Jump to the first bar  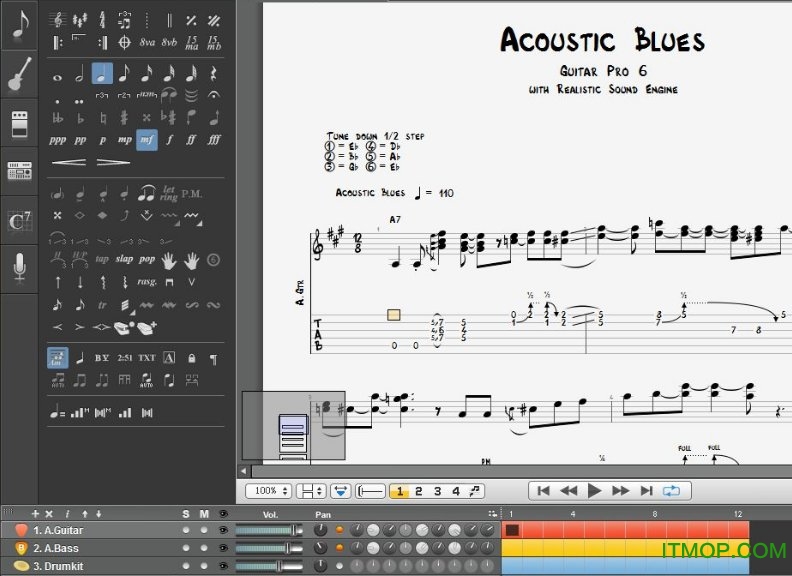(543, 491)
